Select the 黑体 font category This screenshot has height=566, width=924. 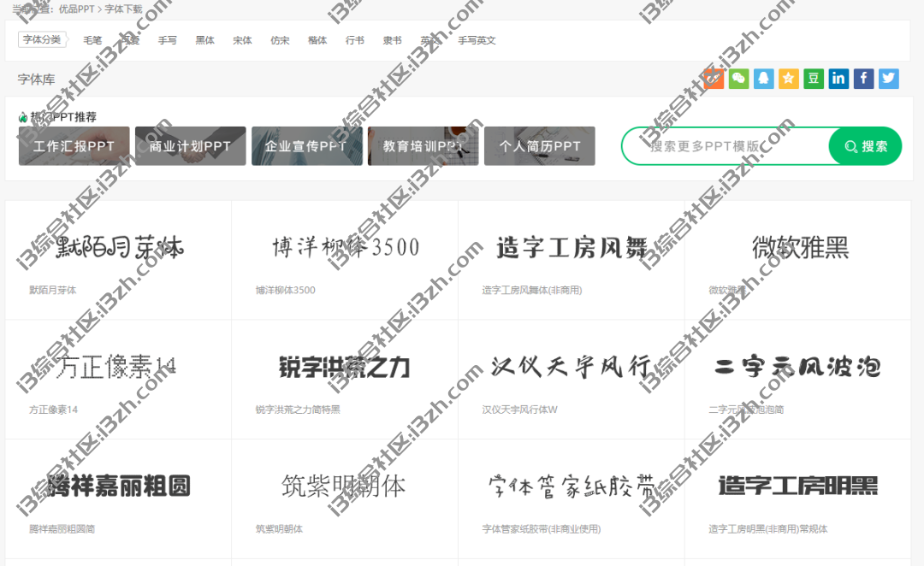pyautogui.click(x=205, y=40)
